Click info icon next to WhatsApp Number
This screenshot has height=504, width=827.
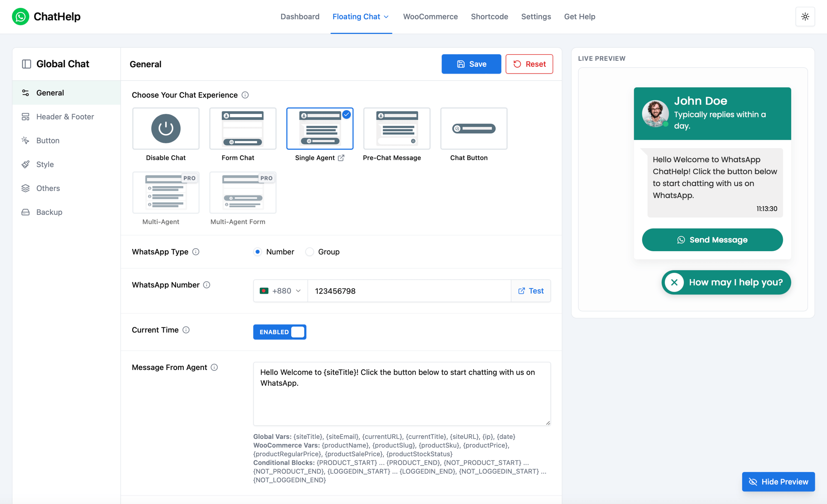tap(207, 285)
